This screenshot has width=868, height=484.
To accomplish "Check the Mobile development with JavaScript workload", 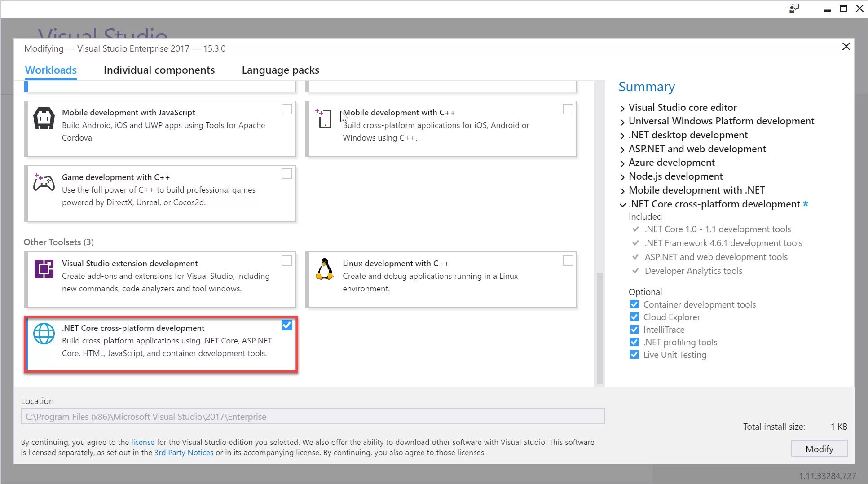I will coord(287,109).
